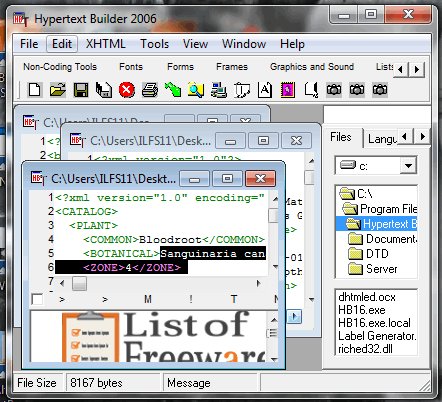Select riched32.dll in file list

[365, 349]
